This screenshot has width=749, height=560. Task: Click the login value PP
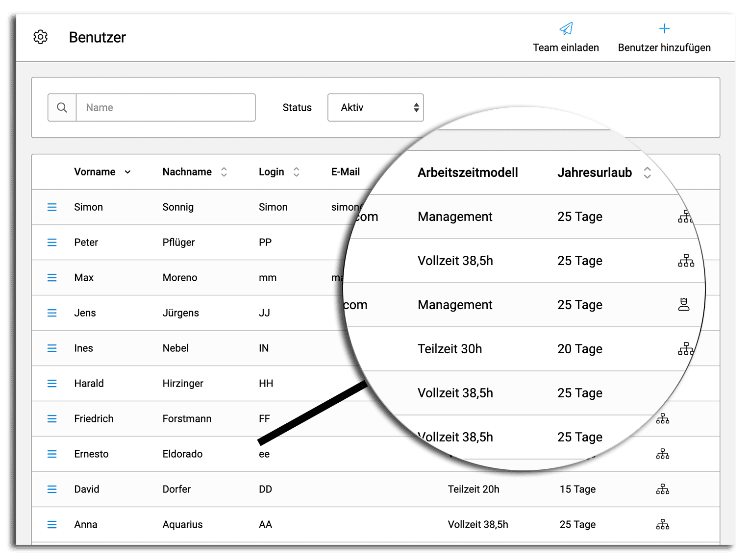(265, 243)
